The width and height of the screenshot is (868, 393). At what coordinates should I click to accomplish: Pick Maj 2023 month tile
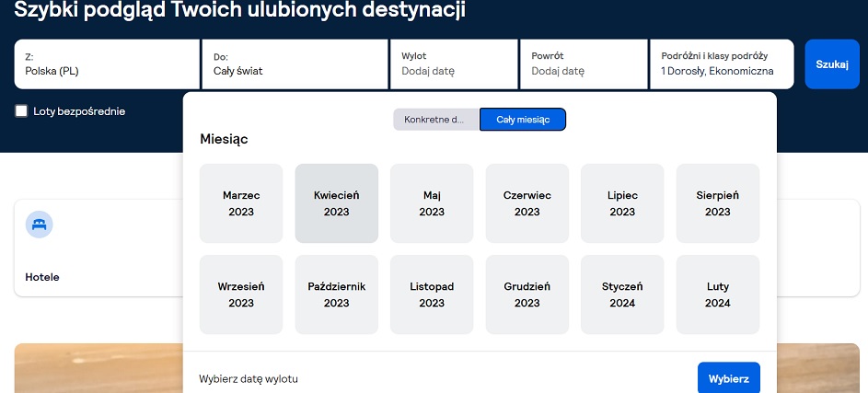(x=432, y=203)
